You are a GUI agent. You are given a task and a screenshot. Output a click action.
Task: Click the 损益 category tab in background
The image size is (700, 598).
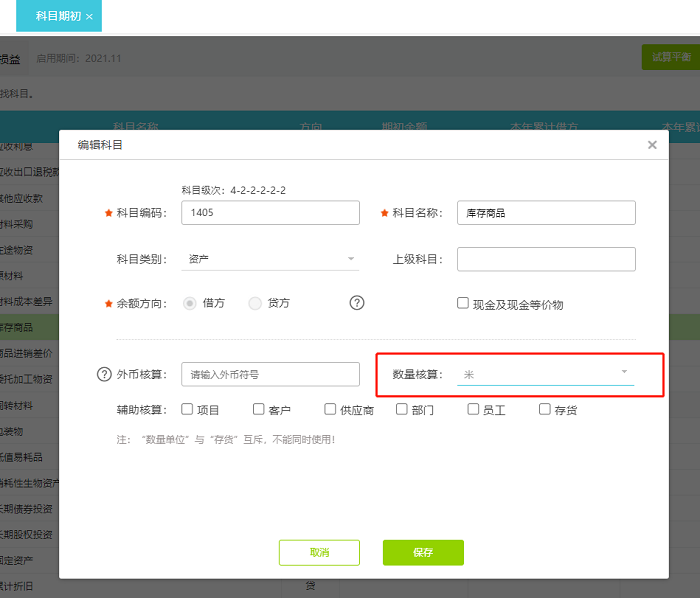[x=13, y=58]
